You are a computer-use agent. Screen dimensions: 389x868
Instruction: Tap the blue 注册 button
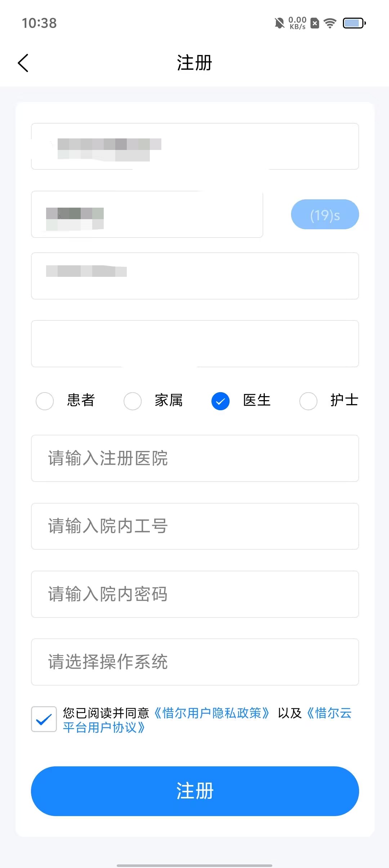pos(195,791)
